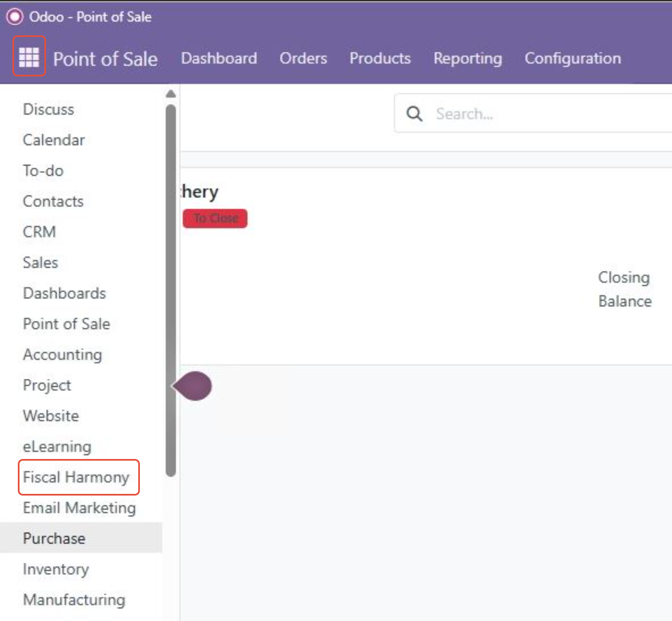Click the sidebar scroll up arrow
This screenshot has height=621, width=672.
[171, 94]
